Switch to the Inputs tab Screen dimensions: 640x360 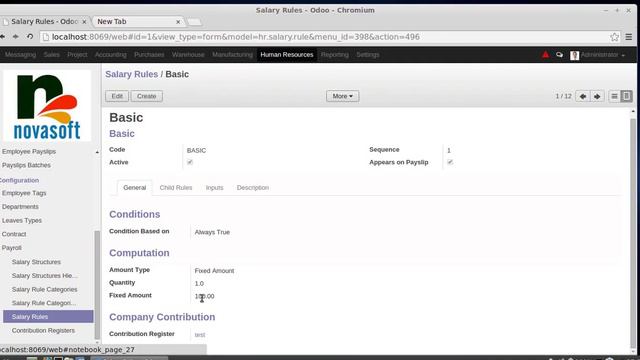215,188
